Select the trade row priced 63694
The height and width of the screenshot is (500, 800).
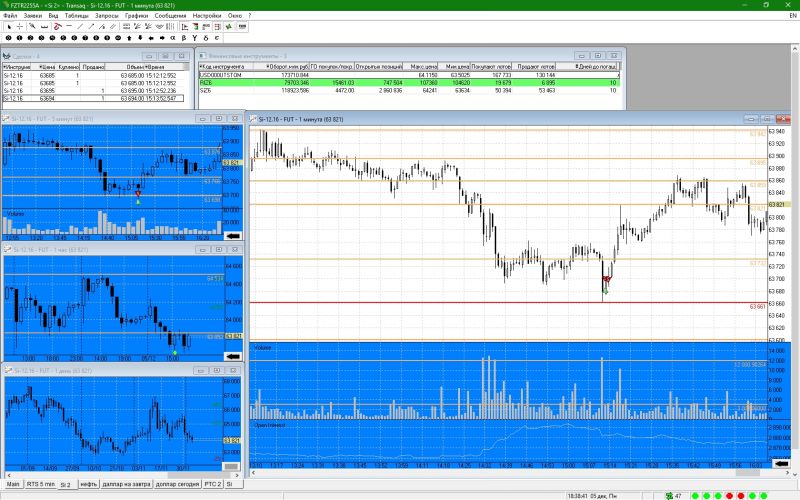[93, 98]
